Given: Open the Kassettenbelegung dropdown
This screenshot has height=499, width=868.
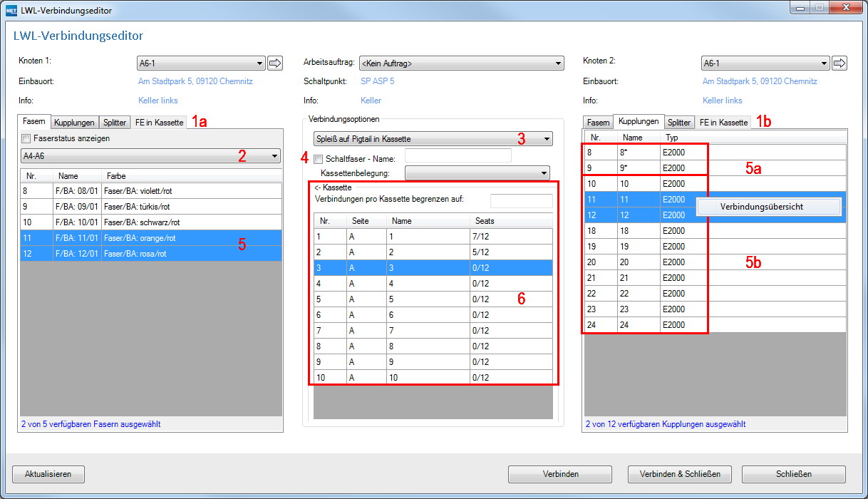Looking at the screenshot, I should tap(477, 173).
